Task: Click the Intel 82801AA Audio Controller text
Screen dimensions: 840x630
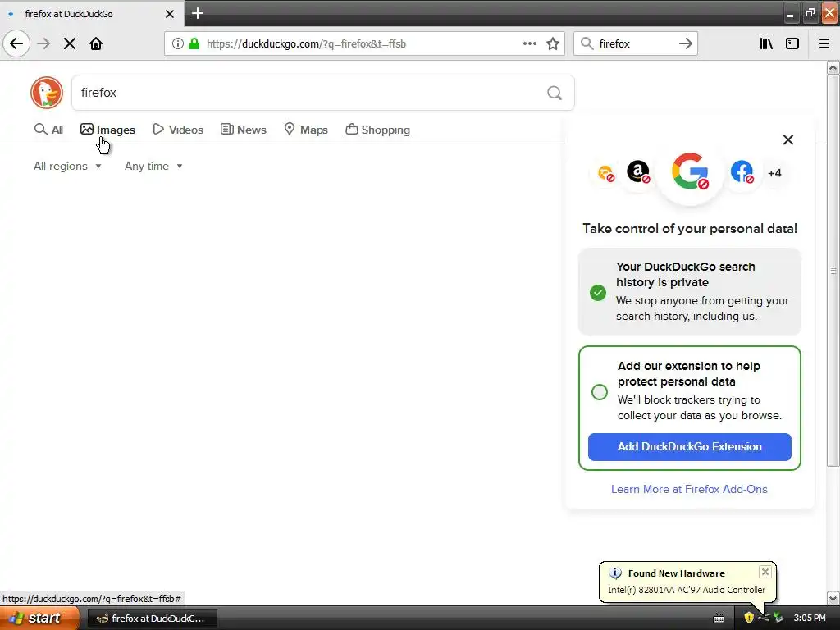Action: click(x=687, y=590)
